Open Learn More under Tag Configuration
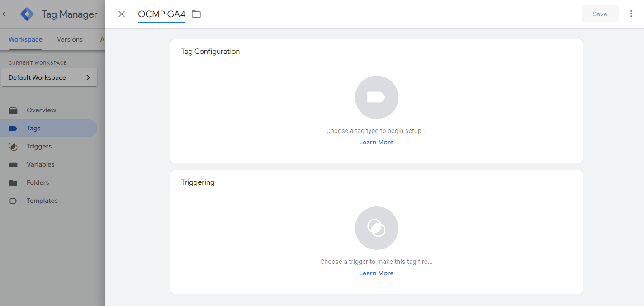The width and height of the screenshot is (644, 306). coord(377,142)
